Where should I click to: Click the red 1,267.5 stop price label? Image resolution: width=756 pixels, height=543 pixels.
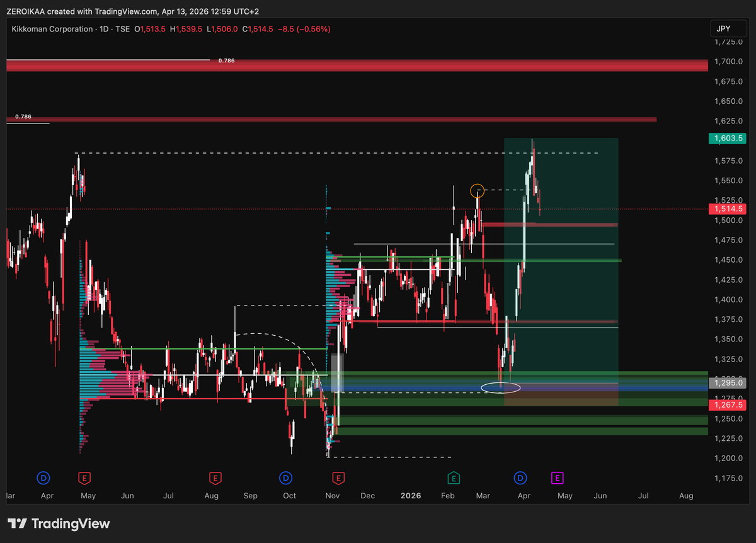pos(728,404)
